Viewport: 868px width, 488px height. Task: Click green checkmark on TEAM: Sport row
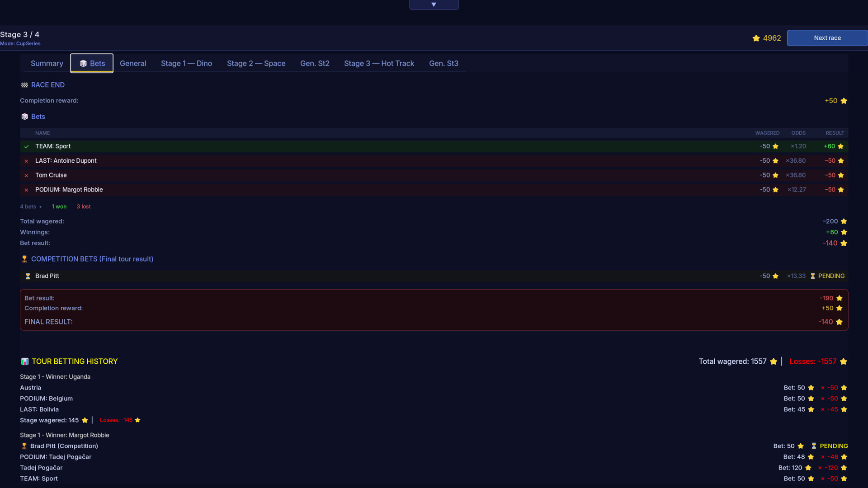coord(26,146)
